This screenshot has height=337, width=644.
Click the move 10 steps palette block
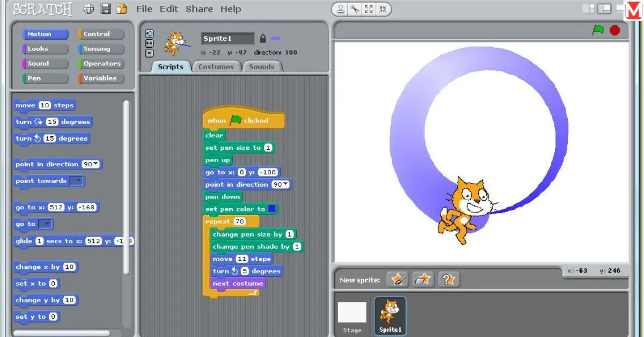45,105
